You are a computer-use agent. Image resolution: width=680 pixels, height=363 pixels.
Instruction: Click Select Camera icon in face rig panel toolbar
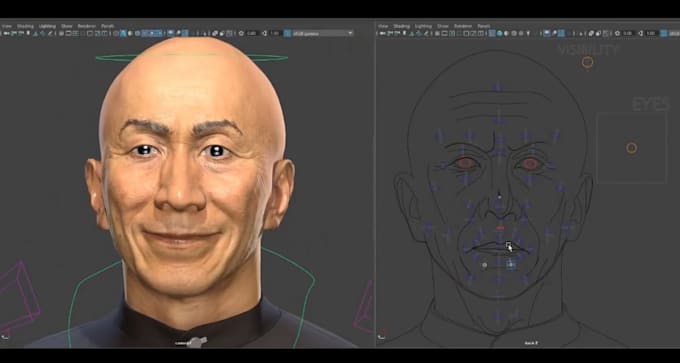click(x=383, y=33)
